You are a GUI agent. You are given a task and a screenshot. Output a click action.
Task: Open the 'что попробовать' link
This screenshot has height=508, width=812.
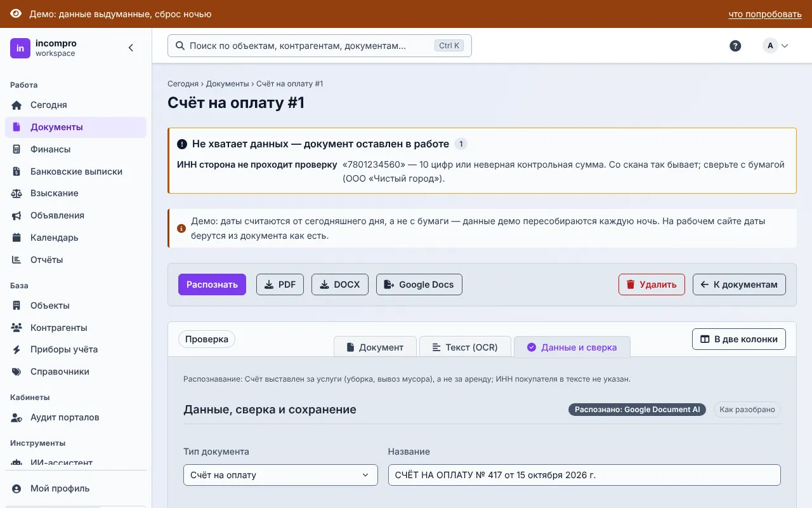pos(765,14)
